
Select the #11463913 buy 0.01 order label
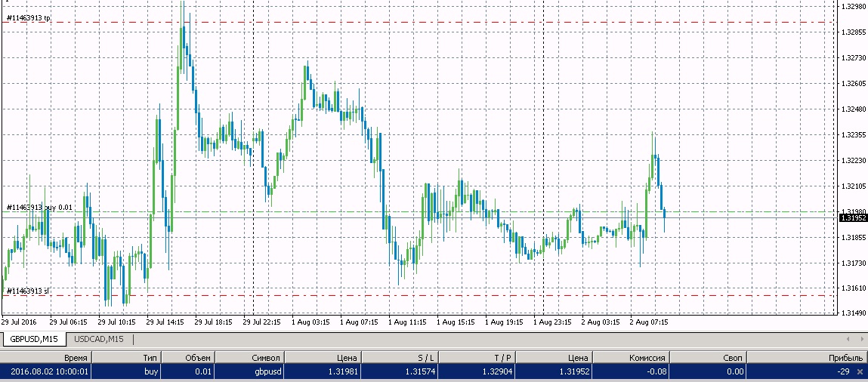tap(39, 208)
